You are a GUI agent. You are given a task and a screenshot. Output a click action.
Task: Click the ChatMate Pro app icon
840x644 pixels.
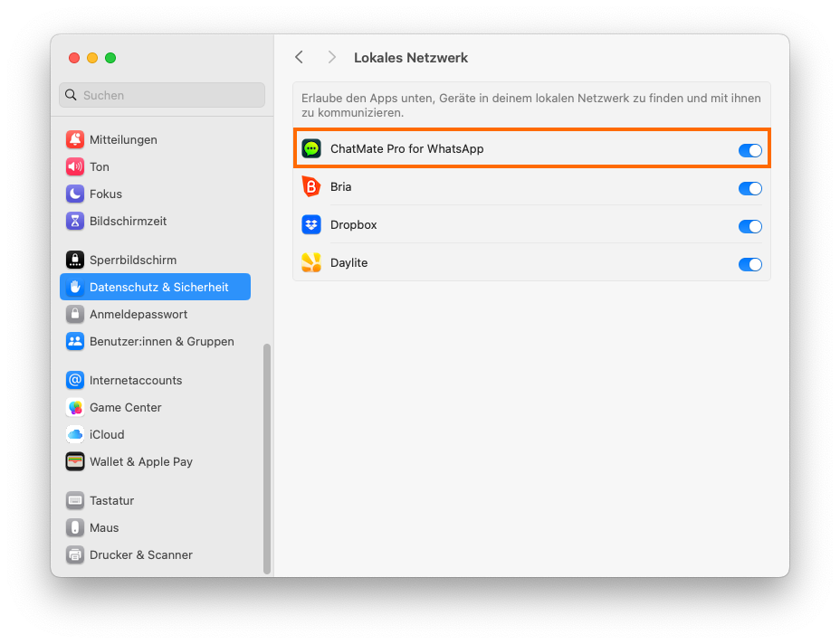pos(311,149)
